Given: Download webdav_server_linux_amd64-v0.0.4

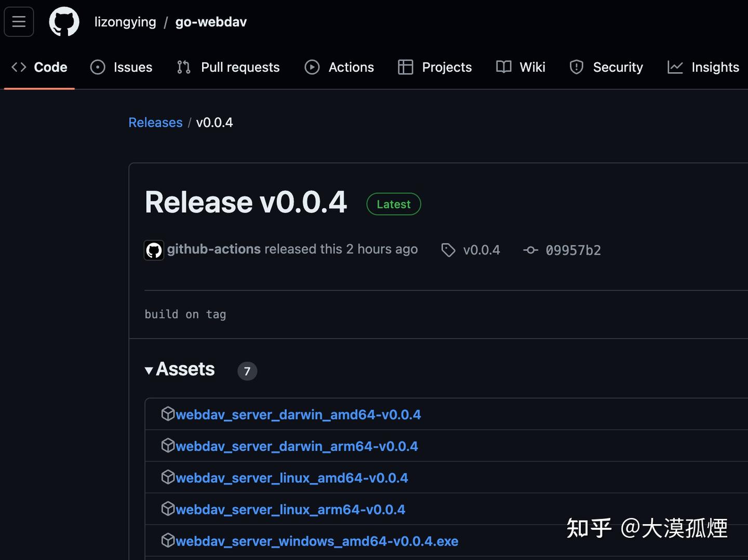Looking at the screenshot, I should [292, 478].
